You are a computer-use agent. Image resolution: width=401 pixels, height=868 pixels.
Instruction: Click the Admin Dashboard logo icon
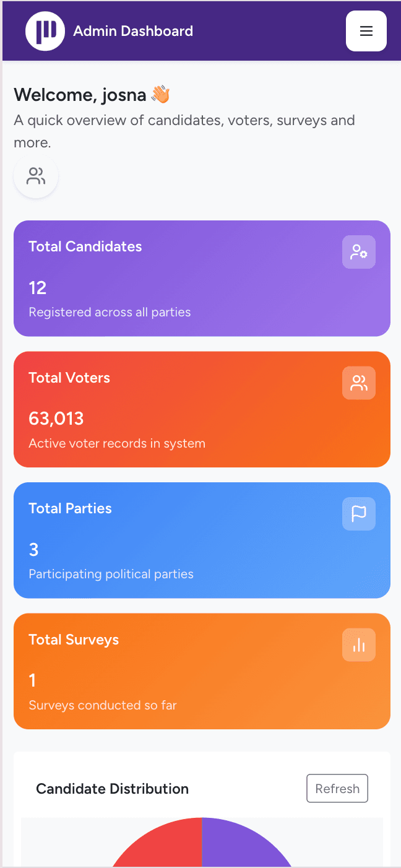(45, 31)
